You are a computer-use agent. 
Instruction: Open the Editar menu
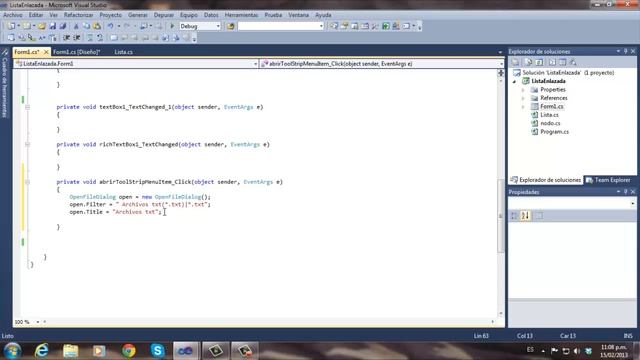point(36,15)
